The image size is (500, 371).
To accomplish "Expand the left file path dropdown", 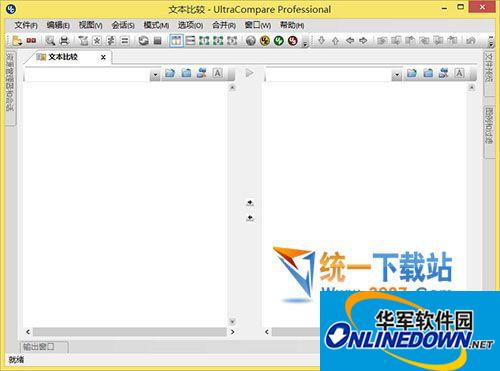I will point(155,75).
